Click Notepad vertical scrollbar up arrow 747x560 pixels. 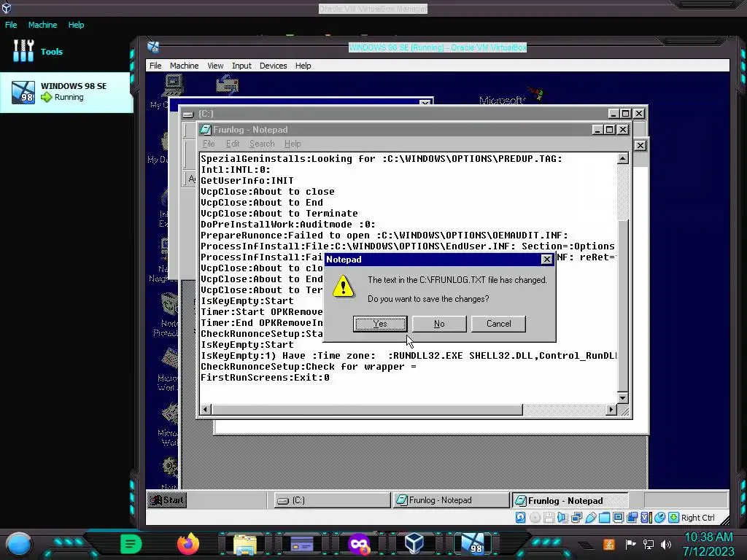(x=623, y=158)
